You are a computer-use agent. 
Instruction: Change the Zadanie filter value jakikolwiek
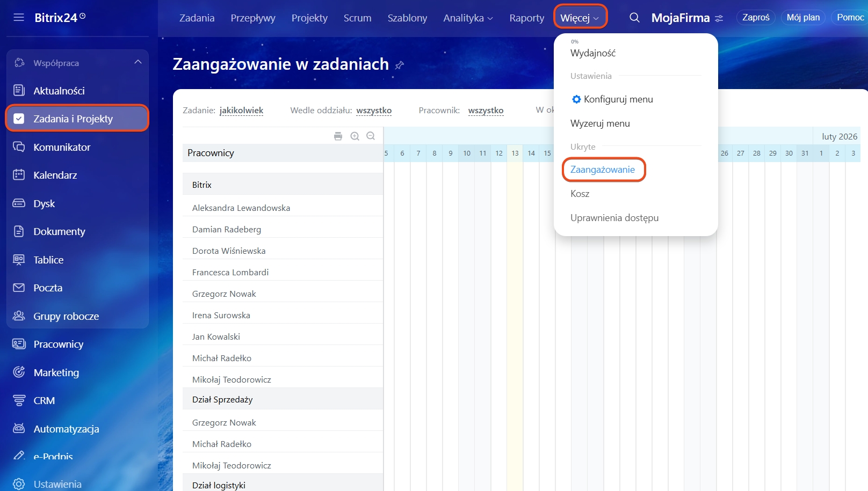(241, 111)
